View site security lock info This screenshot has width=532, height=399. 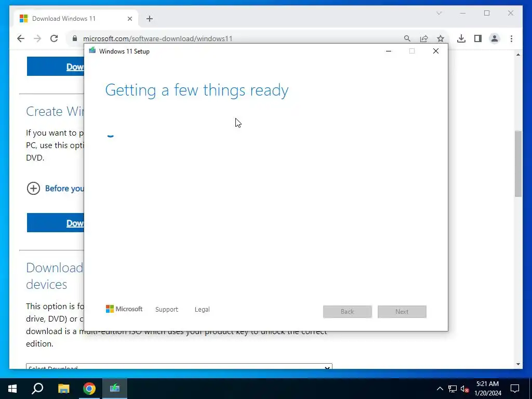[75, 38]
